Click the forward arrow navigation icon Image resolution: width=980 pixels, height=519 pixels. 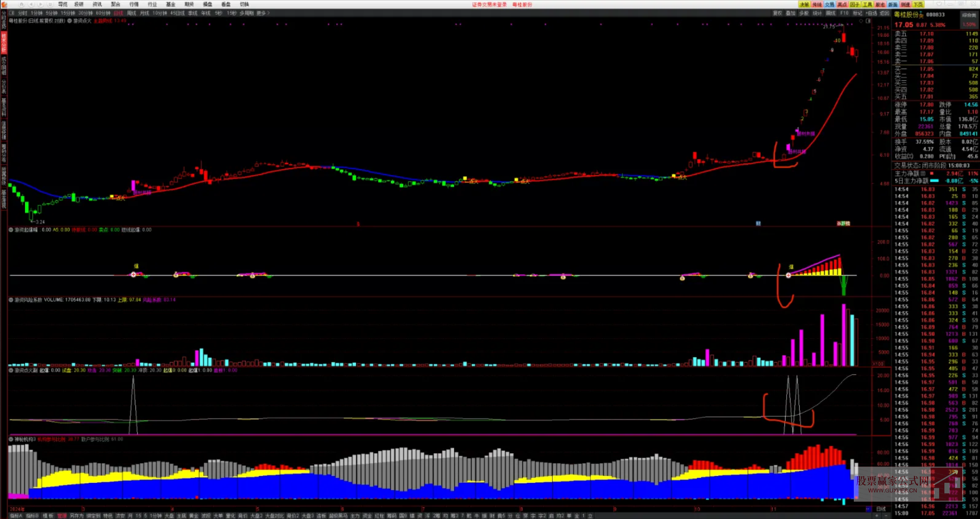40,4
